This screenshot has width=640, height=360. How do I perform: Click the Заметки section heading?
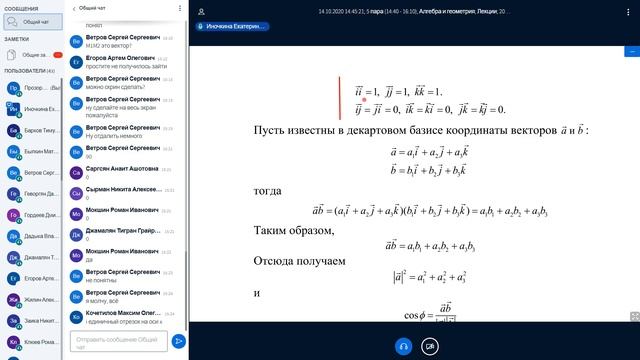pyautogui.click(x=17, y=39)
